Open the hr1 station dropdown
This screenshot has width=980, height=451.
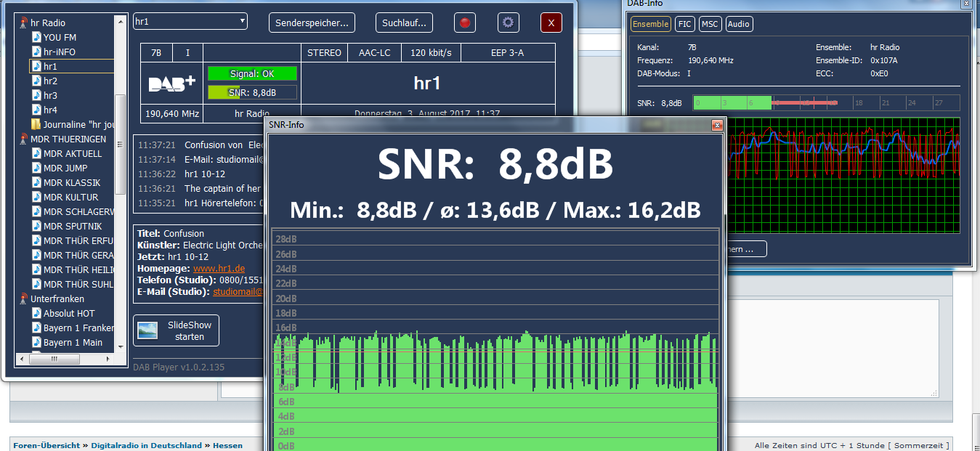[x=190, y=22]
